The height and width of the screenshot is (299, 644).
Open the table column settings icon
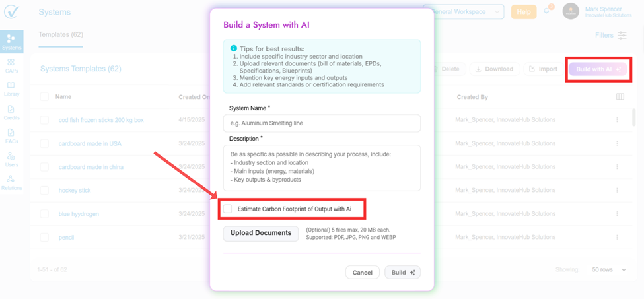(x=620, y=97)
